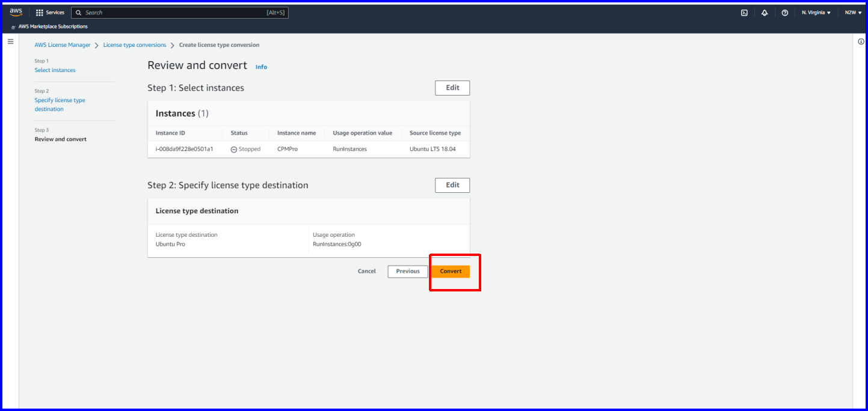Click the Create license type conversion breadcrumb
868x411 pixels.
[x=220, y=45]
